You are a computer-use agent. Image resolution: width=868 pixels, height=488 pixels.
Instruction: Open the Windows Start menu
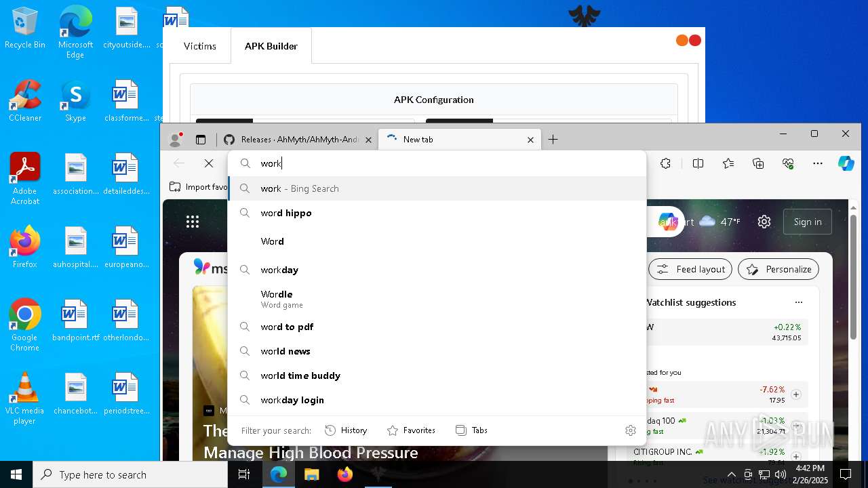(x=16, y=474)
